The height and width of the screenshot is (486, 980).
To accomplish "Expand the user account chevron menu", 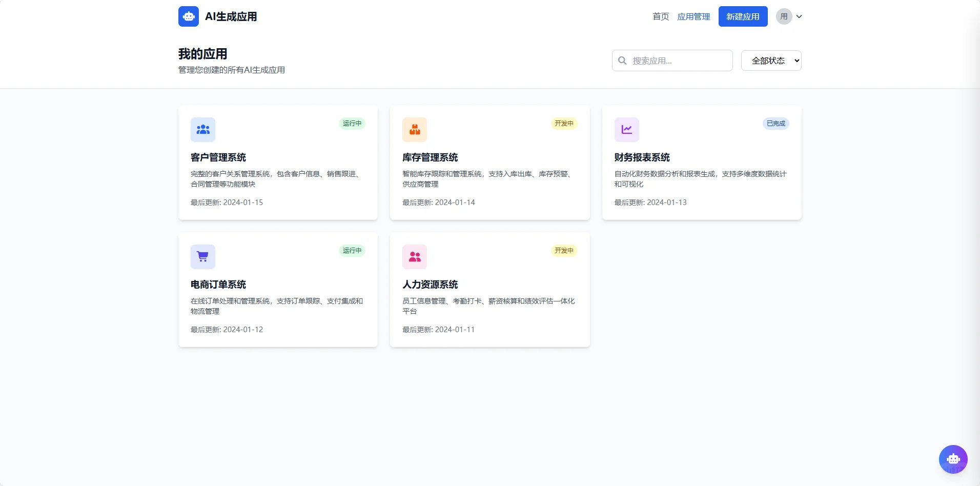I will [798, 16].
